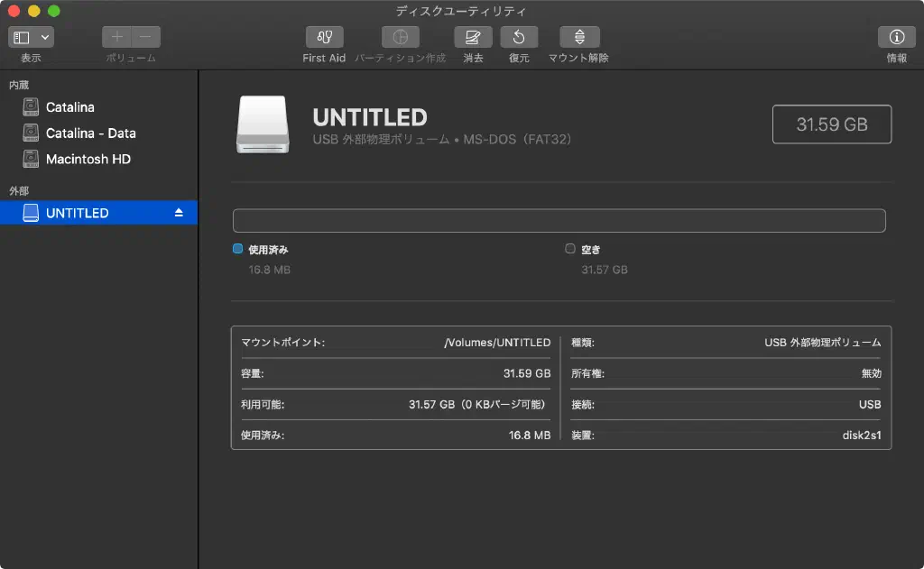Click the mount point /Volumes/UNTITLED value
The width and height of the screenshot is (924, 569).
click(x=497, y=343)
